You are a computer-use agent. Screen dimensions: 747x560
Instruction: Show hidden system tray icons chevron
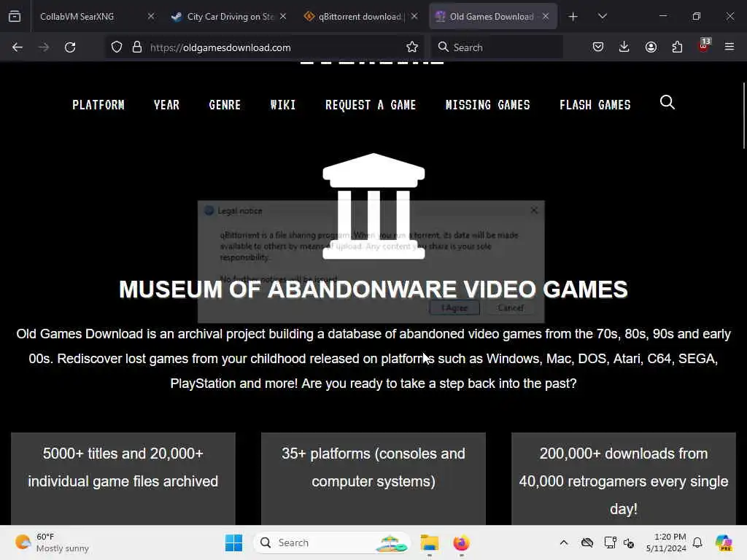click(x=564, y=542)
